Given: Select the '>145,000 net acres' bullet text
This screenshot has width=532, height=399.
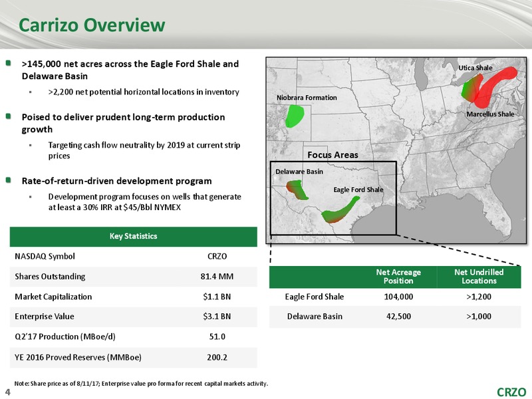Looking at the screenshot, I should [130, 70].
